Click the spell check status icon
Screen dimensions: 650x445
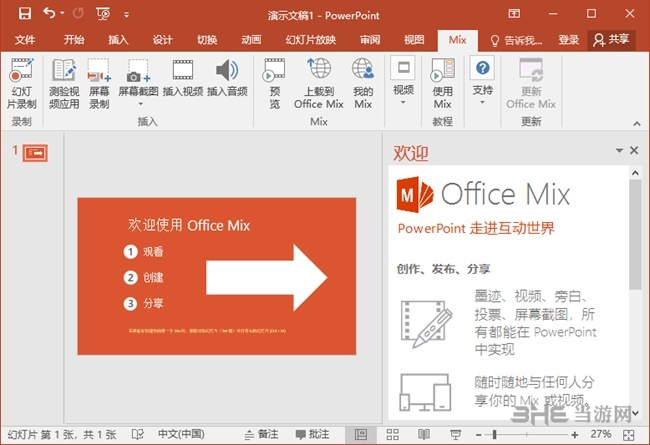[137, 434]
